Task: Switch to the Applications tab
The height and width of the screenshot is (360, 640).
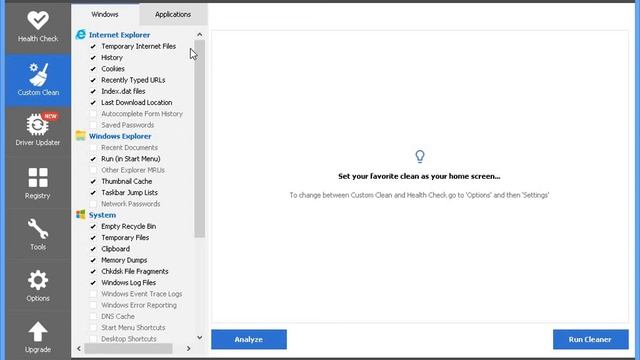Action: coord(173,14)
